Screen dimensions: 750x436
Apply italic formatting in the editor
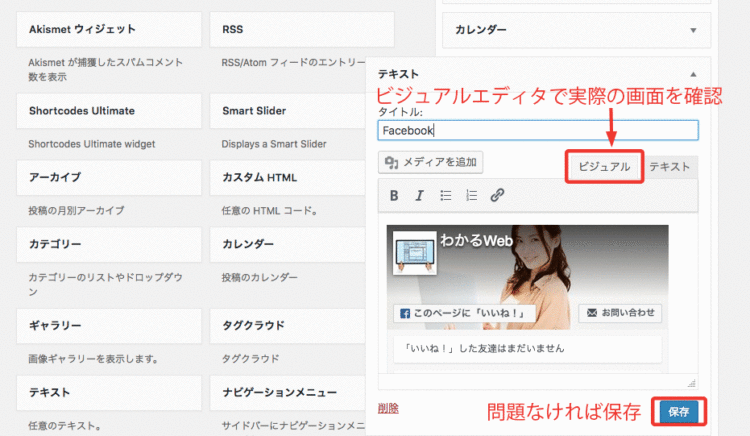[419, 195]
